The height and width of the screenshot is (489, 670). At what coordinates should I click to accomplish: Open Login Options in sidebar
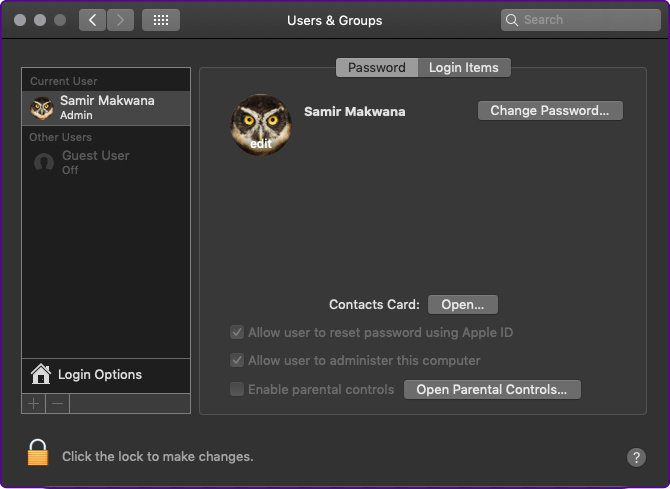[106, 375]
